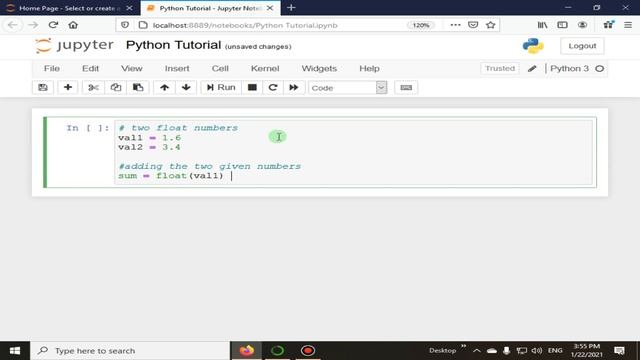640x360 pixels.
Task: Open the Cell menu
Action: (x=220, y=69)
